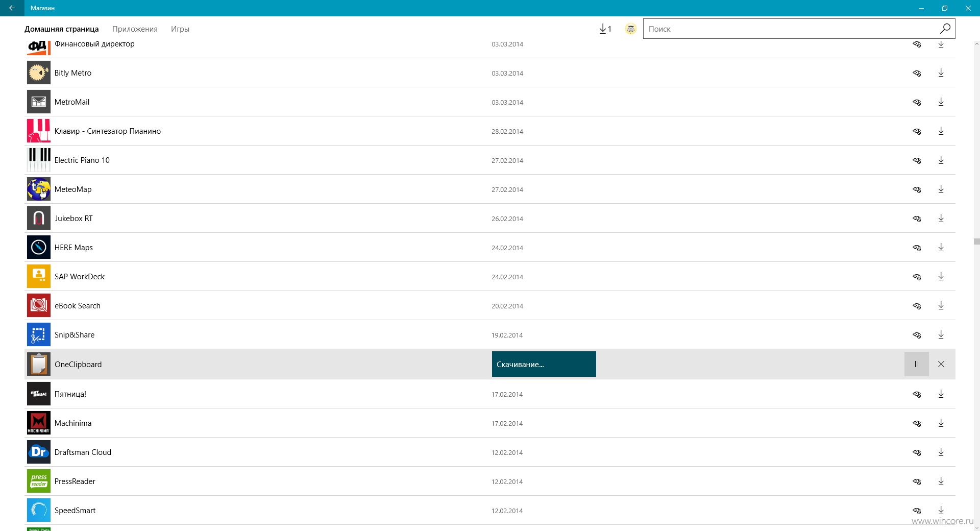Hide HERE Maps from the list

(917, 248)
